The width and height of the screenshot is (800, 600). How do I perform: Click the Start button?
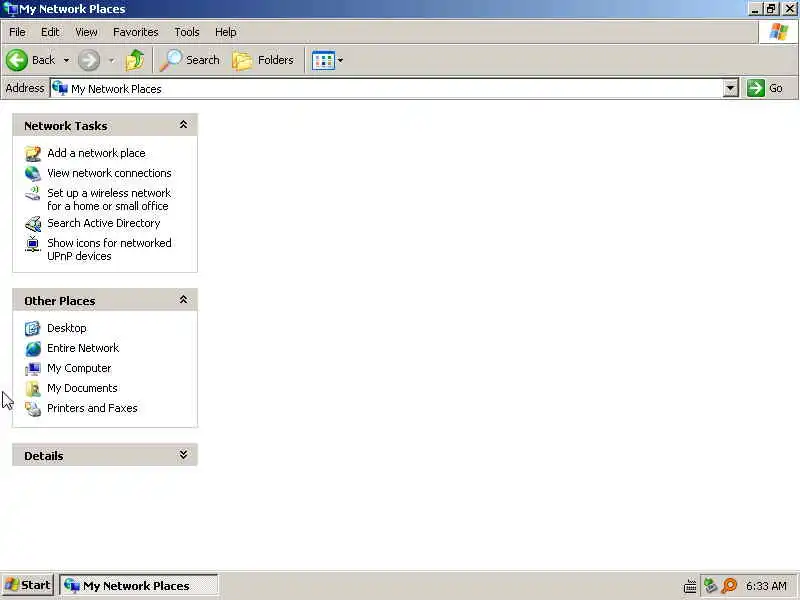(28, 585)
